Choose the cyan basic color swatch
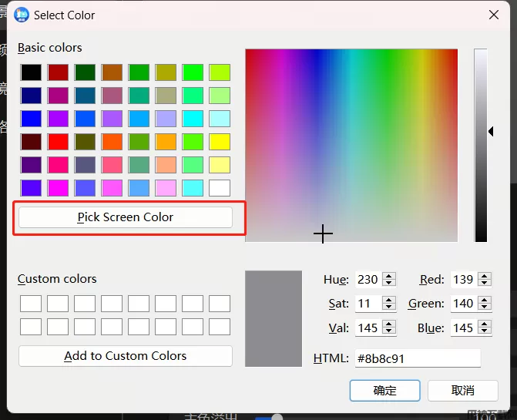Image resolution: width=517 pixels, height=420 pixels. [193, 119]
